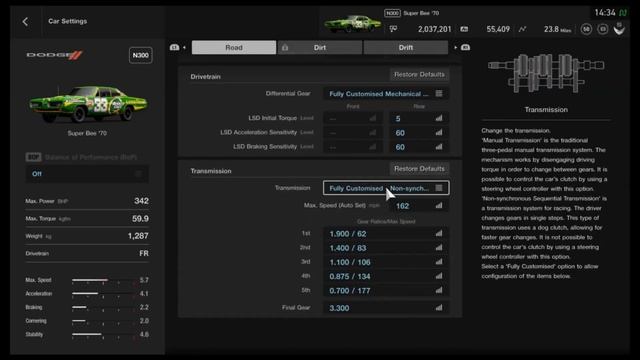Click the L1 previous sheet icon
This screenshot has width=640, height=360.
pyautogui.click(x=174, y=47)
